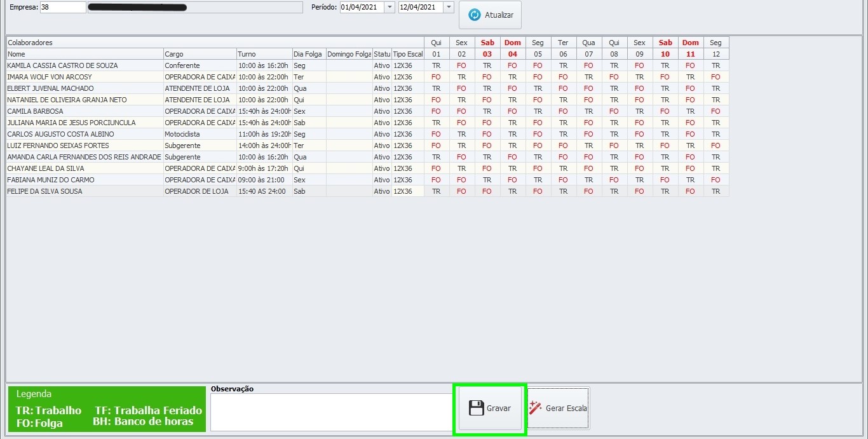868x439 pixels.
Task: Click the period start date field 01/04/2021
Action: pos(361,7)
